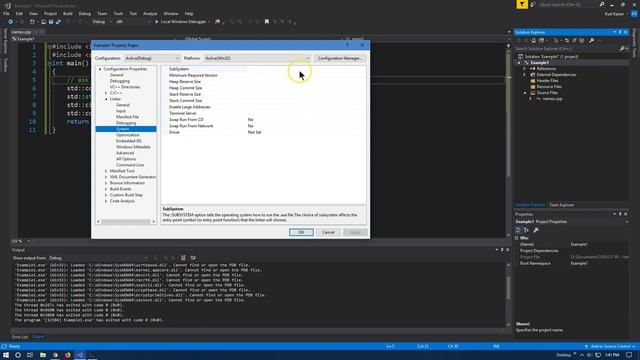
Task: Open the Windows Start menu
Action: tap(6, 355)
